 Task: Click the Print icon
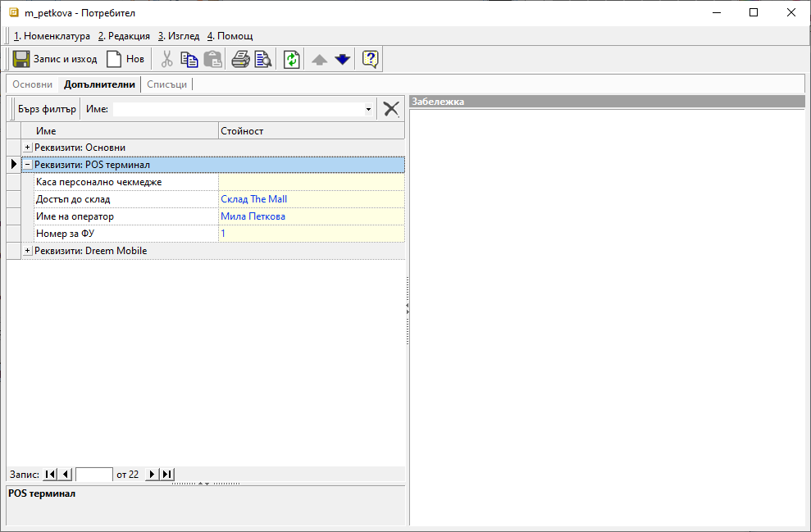pyautogui.click(x=240, y=59)
